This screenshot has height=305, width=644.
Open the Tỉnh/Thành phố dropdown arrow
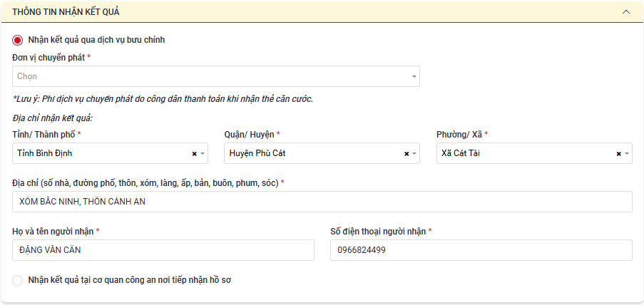click(x=203, y=153)
